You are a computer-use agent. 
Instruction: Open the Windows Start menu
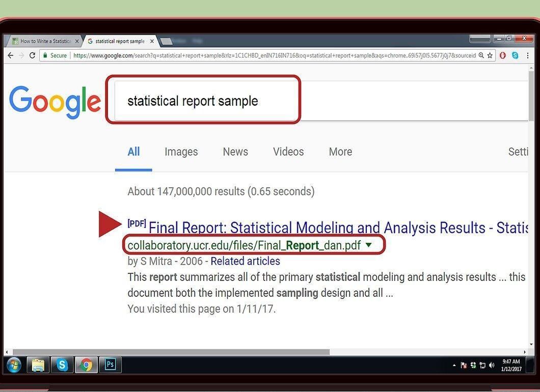13,365
